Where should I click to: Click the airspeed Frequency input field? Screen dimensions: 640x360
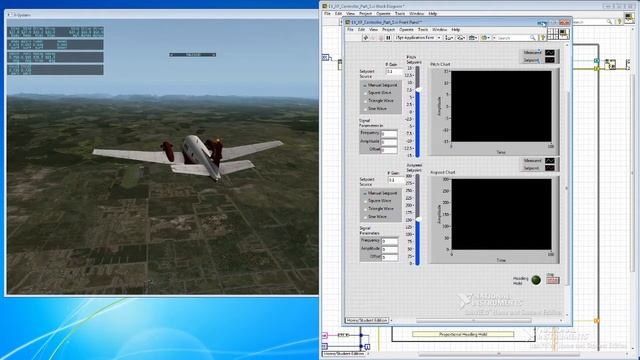coord(390,241)
